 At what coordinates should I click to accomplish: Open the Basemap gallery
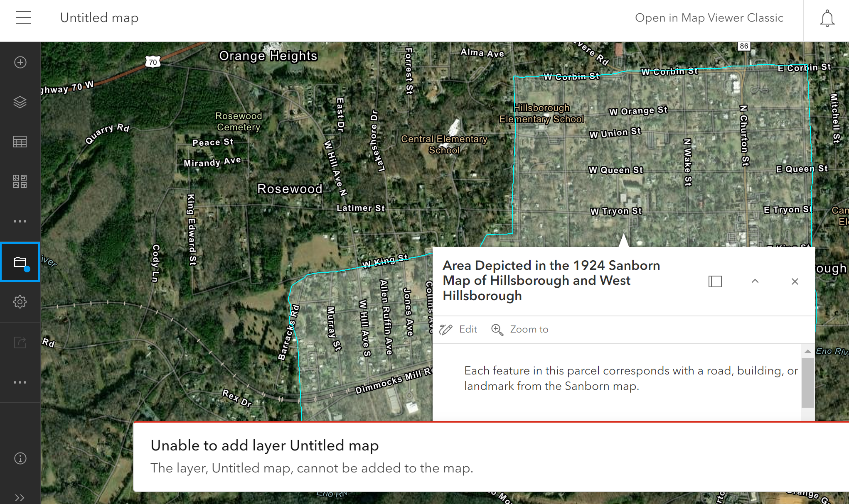tap(20, 181)
